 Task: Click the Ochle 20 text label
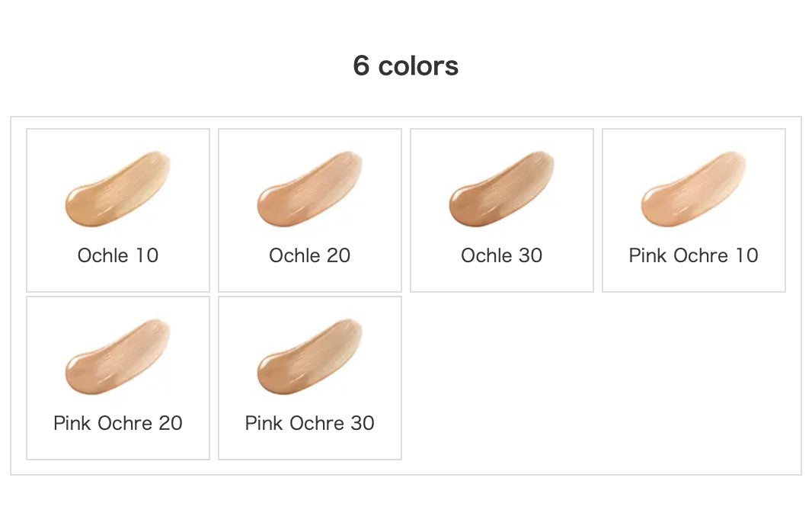pos(310,255)
